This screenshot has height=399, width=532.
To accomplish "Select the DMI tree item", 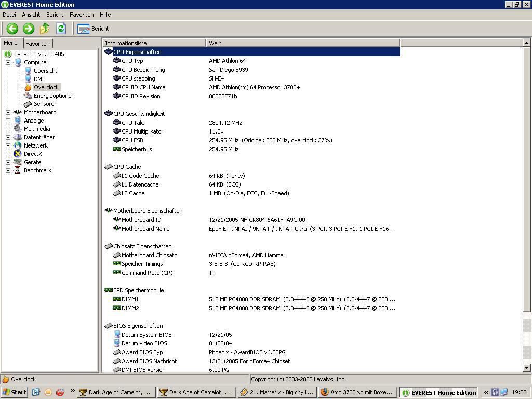I will tap(38, 79).
